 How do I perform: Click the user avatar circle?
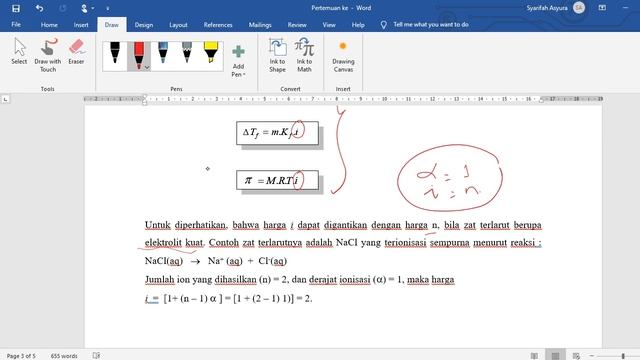[579, 8]
